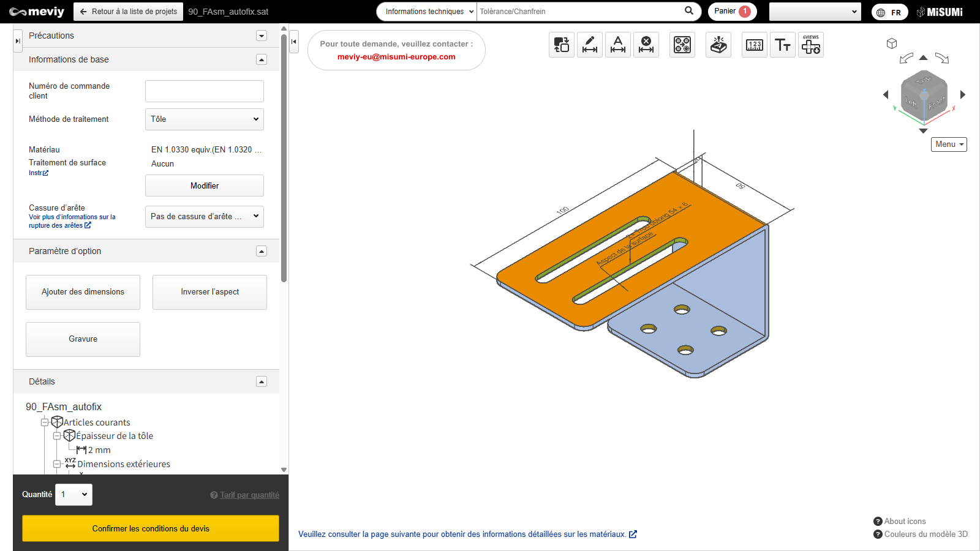Click the flip/swap surface aspect toolbar icon
The width and height of the screenshot is (980, 551).
tap(561, 45)
